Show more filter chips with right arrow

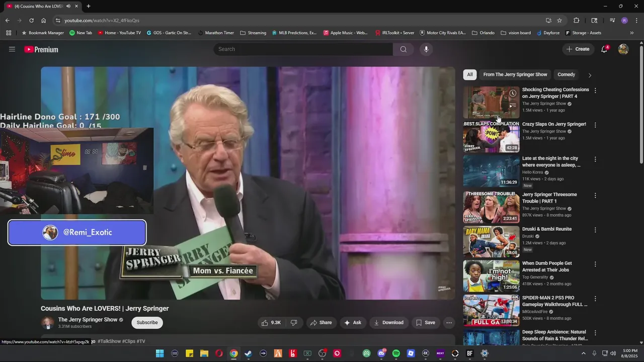point(590,75)
